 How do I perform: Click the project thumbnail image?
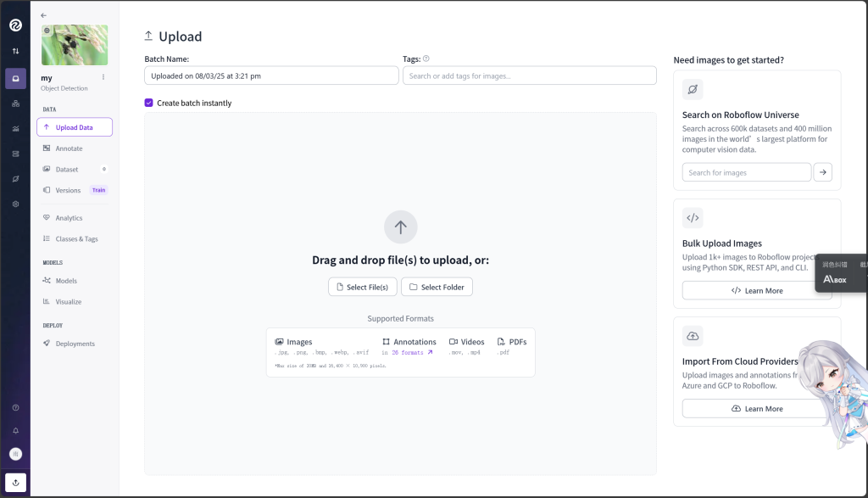pyautogui.click(x=75, y=45)
